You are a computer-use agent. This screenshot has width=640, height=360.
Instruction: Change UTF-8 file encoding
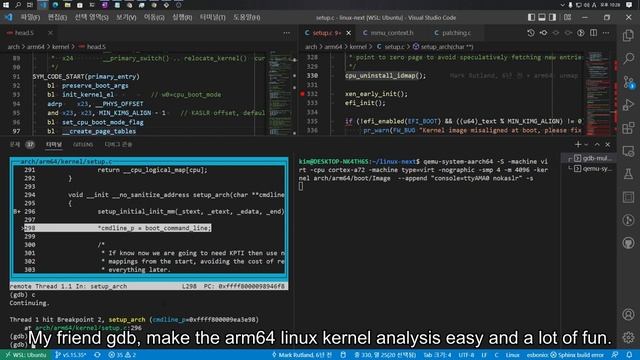[466, 355]
